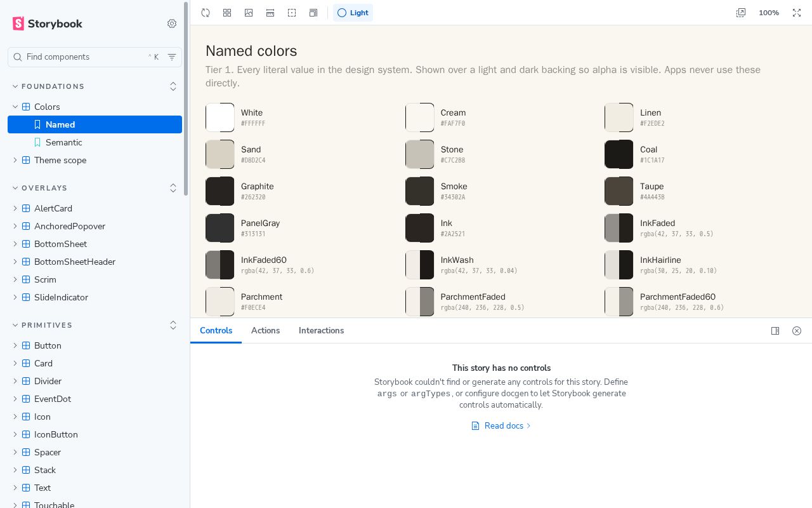Click the Named colors heading

[x=251, y=51]
